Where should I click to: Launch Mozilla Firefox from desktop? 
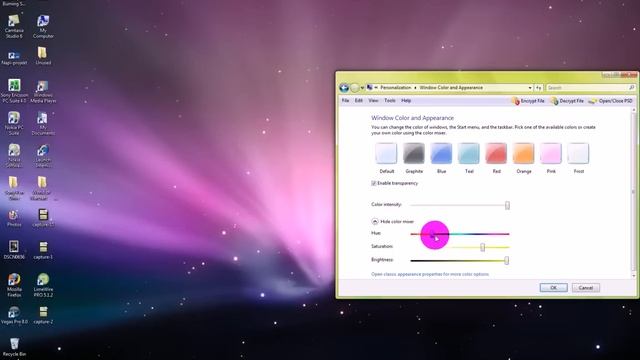click(x=14, y=285)
